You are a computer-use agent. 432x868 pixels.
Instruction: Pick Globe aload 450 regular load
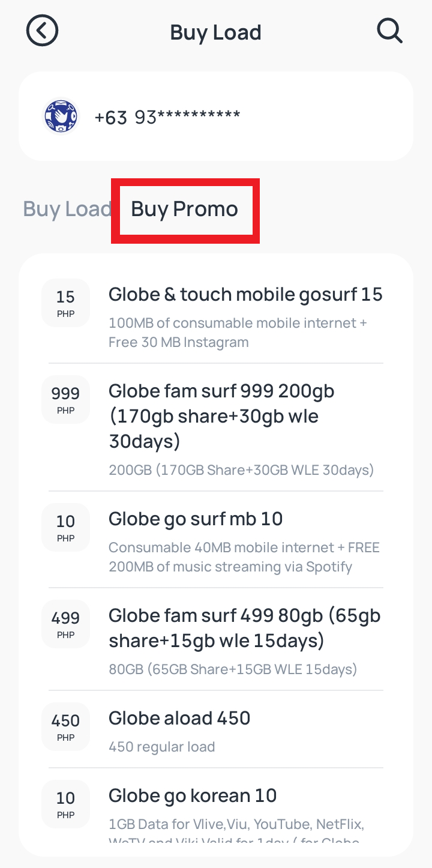[179, 718]
